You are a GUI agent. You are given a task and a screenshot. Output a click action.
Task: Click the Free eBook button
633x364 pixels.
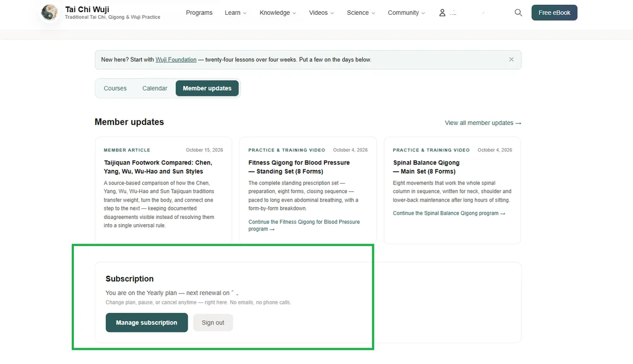click(554, 13)
